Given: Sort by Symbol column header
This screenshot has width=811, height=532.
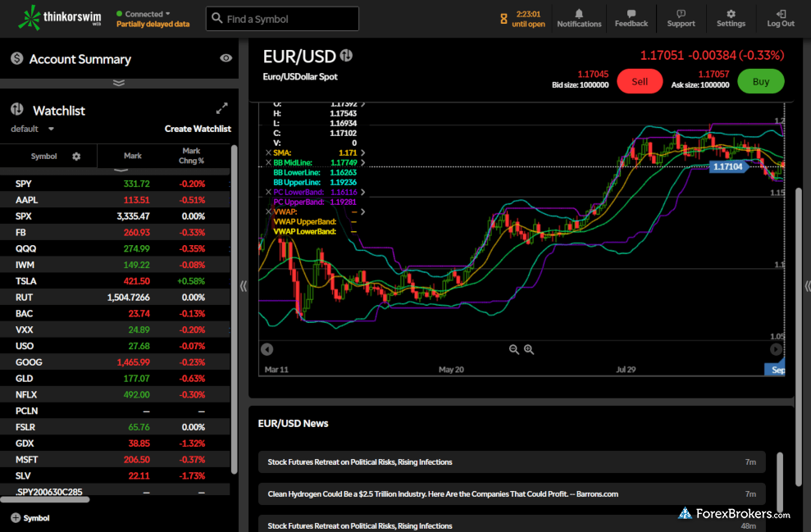Looking at the screenshot, I should tap(43, 156).
